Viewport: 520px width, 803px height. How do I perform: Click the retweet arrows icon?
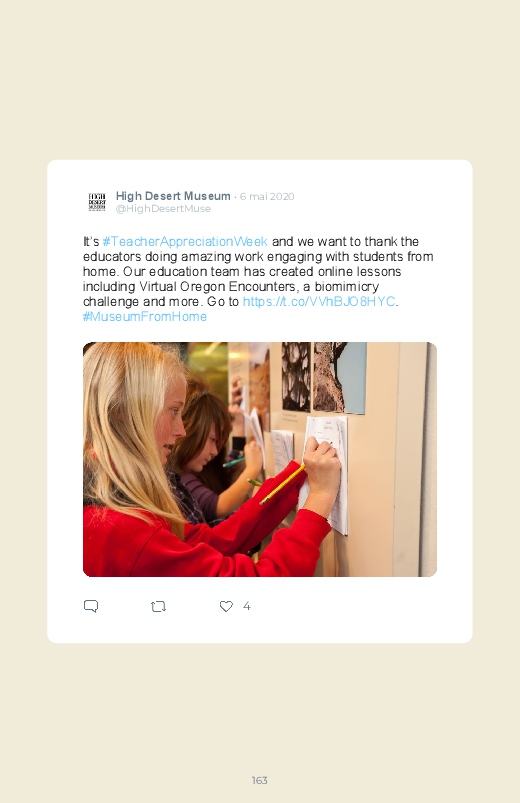[x=158, y=606]
